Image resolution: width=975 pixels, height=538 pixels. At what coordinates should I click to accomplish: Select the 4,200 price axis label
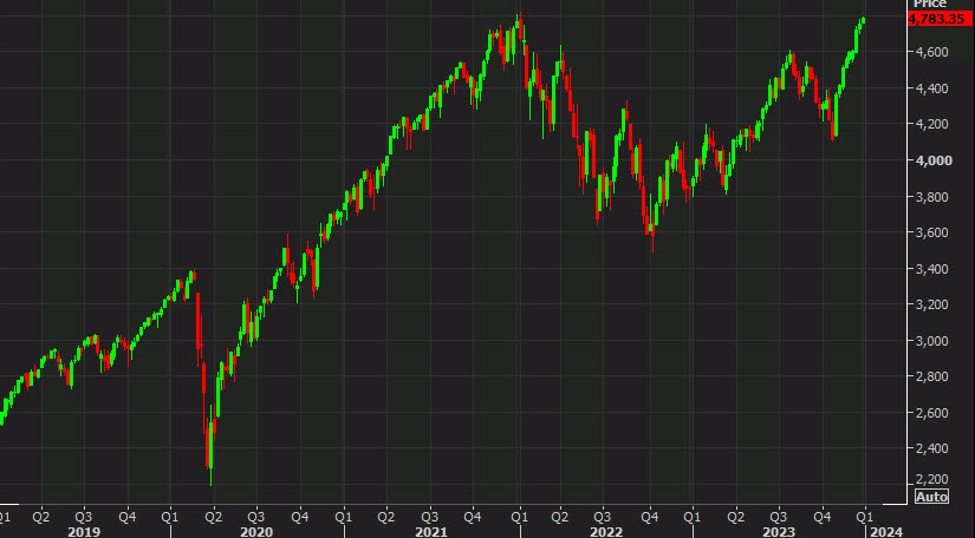931,124
